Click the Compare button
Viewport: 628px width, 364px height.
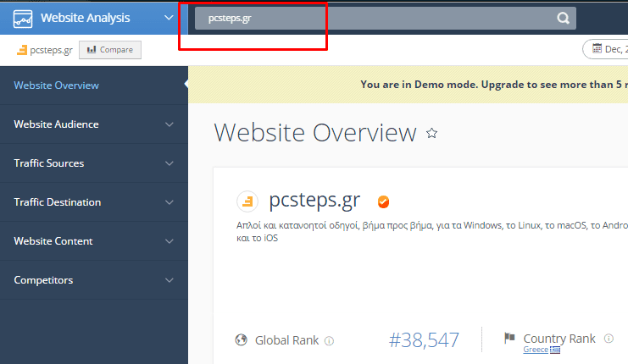click(x=110, y=50)
